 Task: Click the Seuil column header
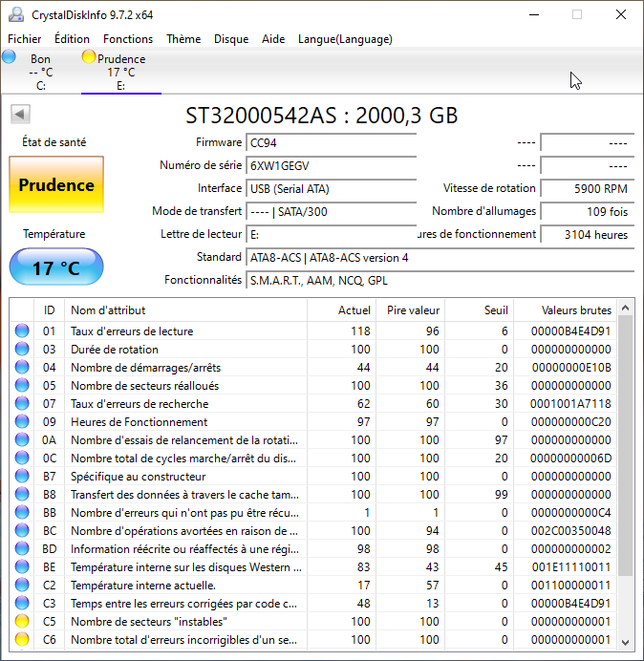(x=479, y=310)
